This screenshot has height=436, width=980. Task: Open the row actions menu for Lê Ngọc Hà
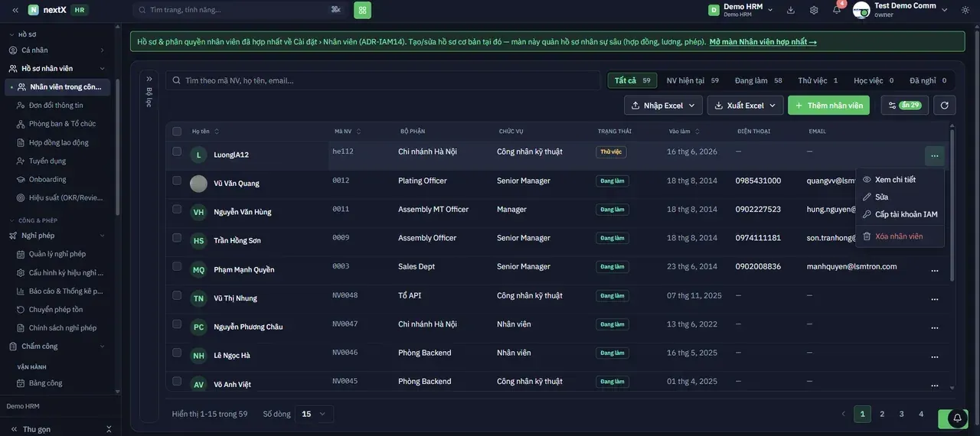click(934, 356)
